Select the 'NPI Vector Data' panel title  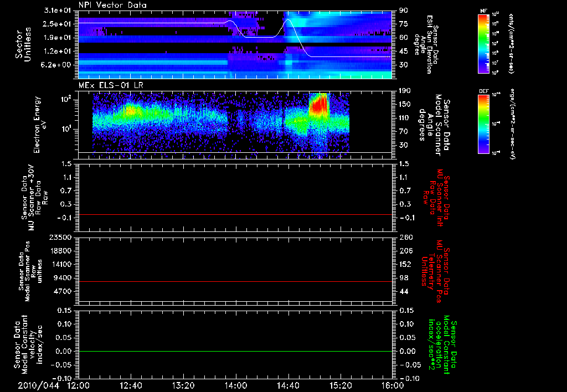(x=112, y=5)
